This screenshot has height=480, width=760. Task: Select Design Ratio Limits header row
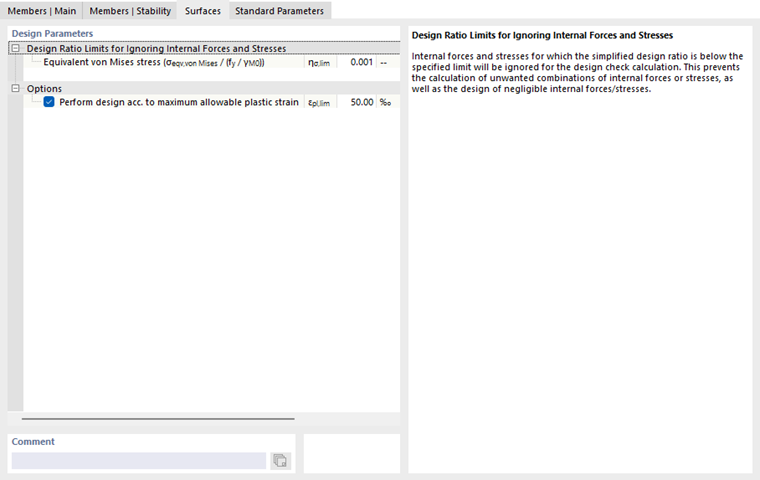(x=204, y=48)
